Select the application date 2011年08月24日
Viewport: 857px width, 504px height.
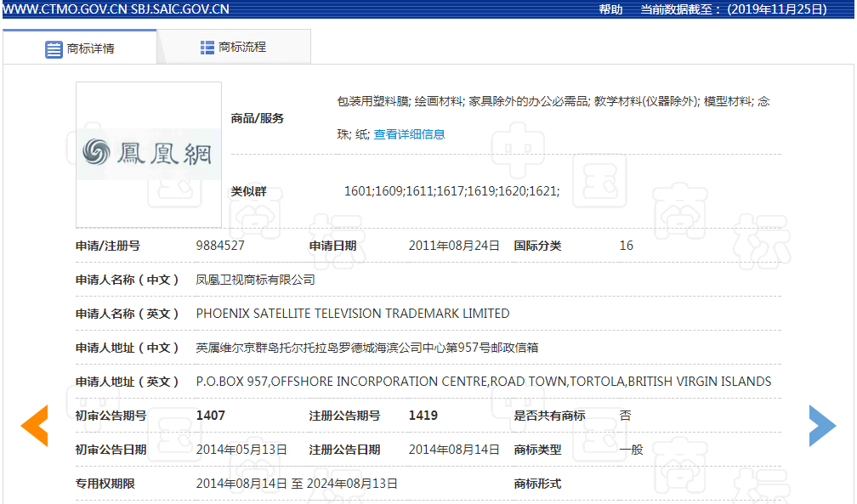tap(454, 246)
